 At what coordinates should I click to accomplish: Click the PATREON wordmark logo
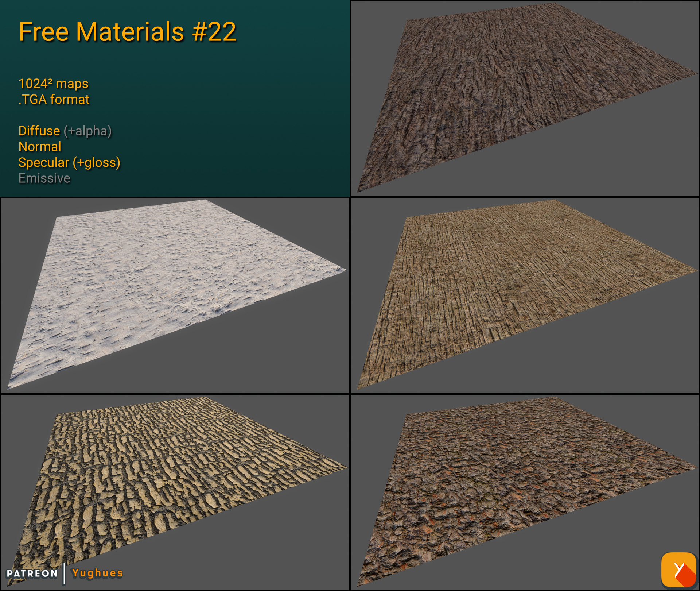click(32, 573)
